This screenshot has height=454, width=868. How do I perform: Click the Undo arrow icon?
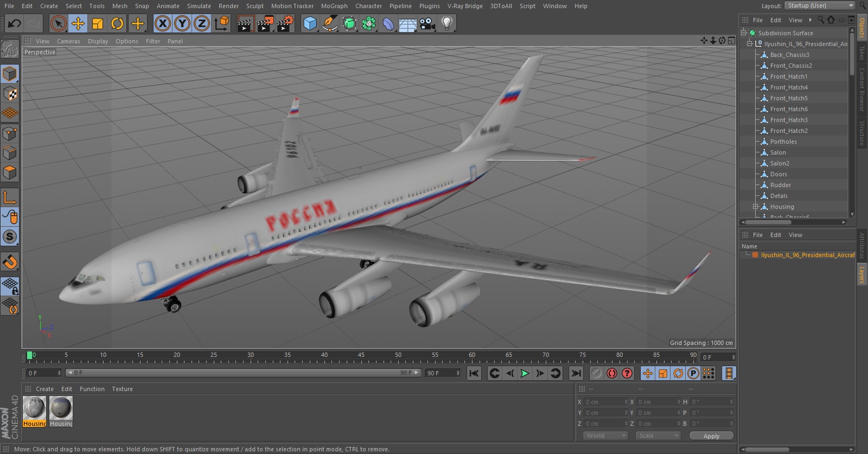[15, 23]
